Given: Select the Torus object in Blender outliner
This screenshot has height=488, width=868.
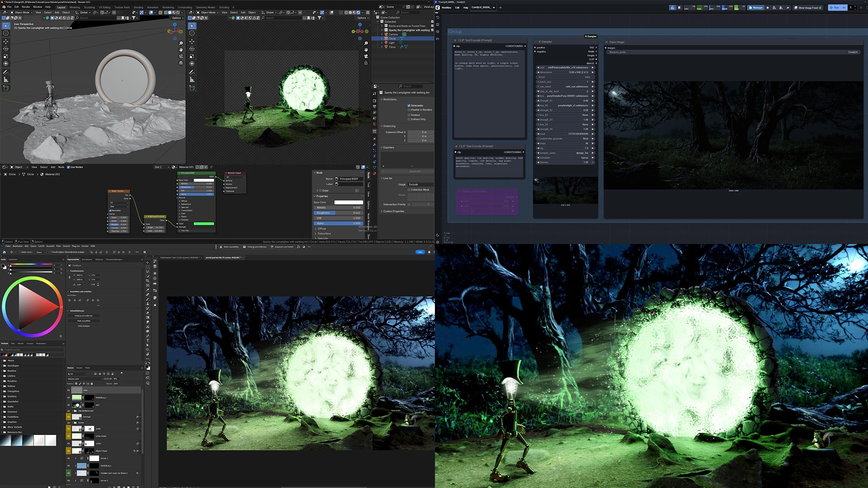Looking at the screenshot, I should coord(392,47).
